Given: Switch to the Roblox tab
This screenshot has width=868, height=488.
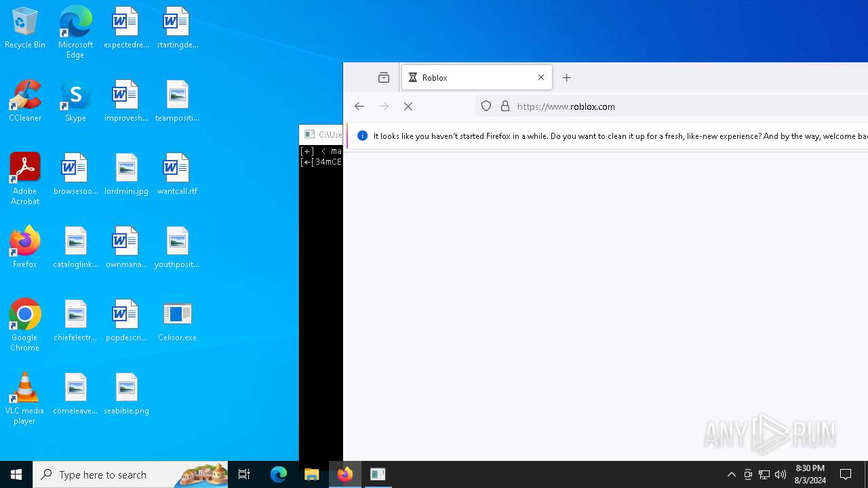Looking at the screenshot, I should coord(477,78).
